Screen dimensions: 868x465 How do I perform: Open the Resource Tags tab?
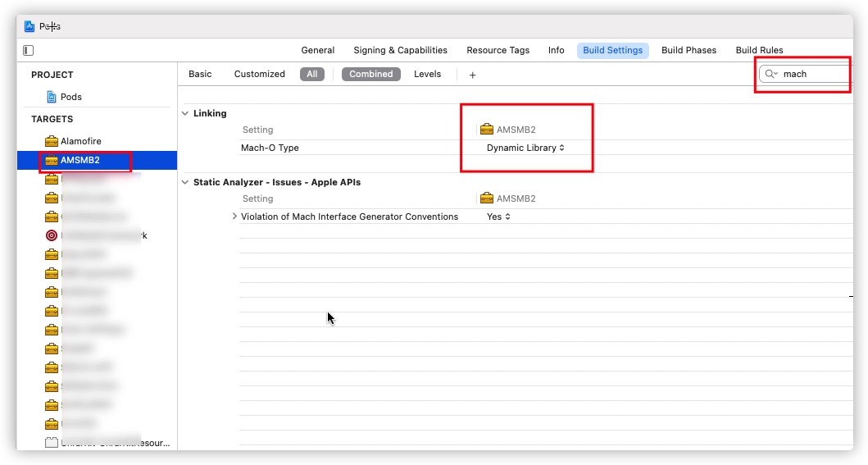click(498, 50)
